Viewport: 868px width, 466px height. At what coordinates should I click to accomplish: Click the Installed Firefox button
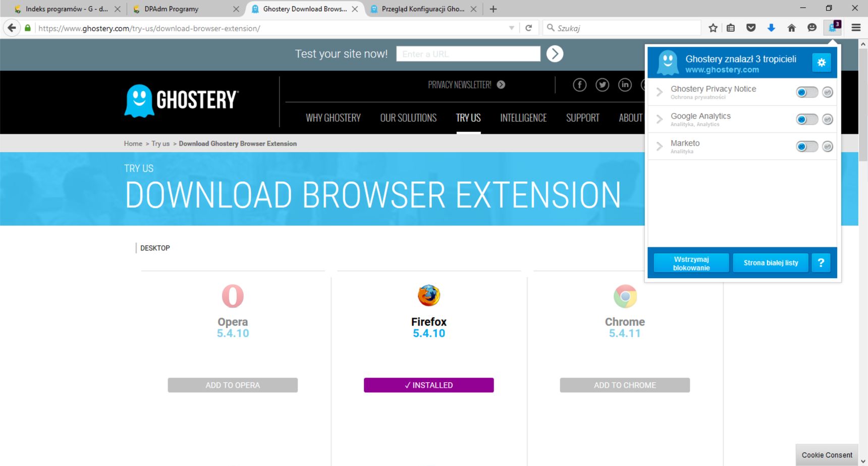pyautogui.click(x=429, y=385)
